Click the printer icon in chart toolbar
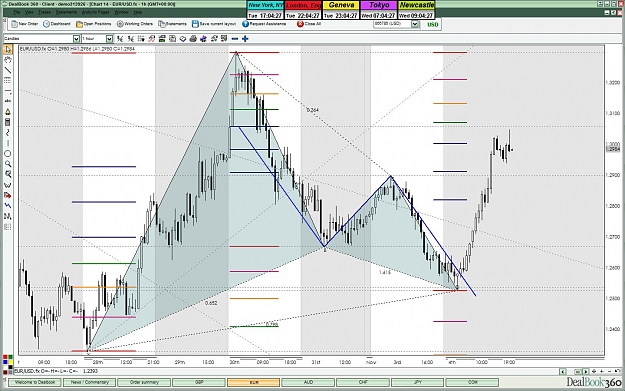Image resolution: width=625 pixels, height=391 pixels. click(x=193, y=39)
